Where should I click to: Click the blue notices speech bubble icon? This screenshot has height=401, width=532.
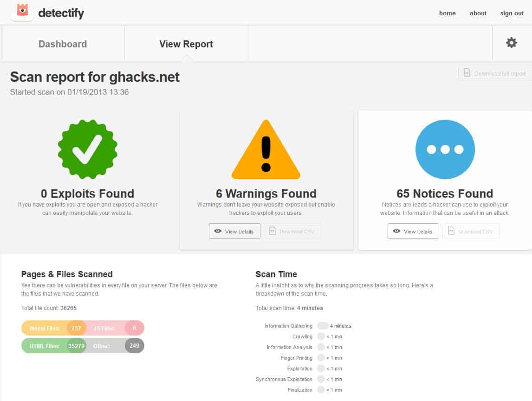[x=444, y=149]
